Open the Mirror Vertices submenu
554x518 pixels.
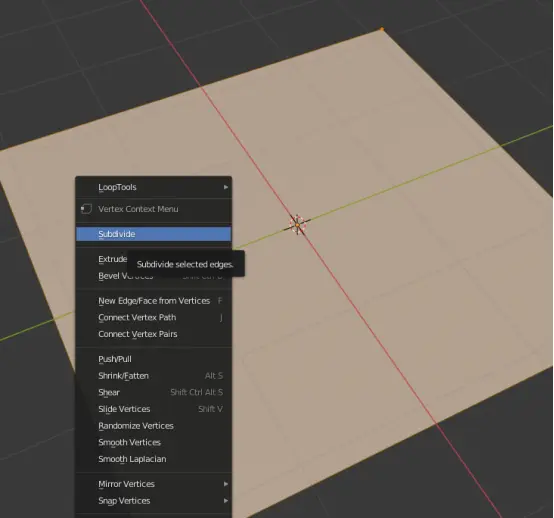click(x=154, y=484)
